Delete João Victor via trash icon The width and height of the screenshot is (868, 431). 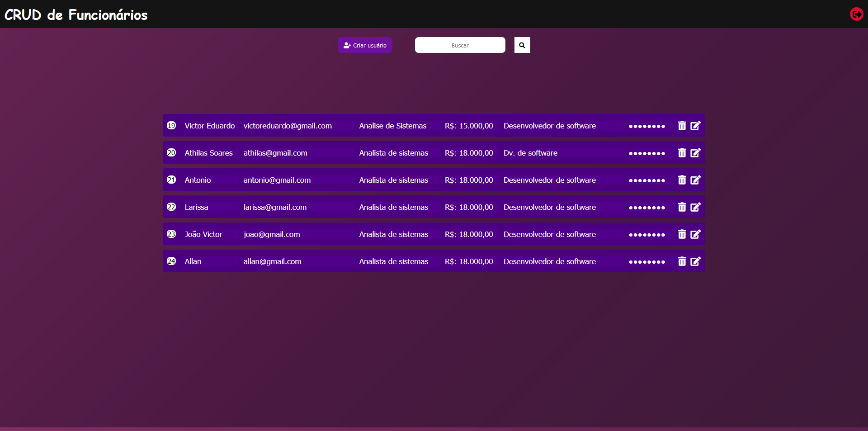point(682,234)
